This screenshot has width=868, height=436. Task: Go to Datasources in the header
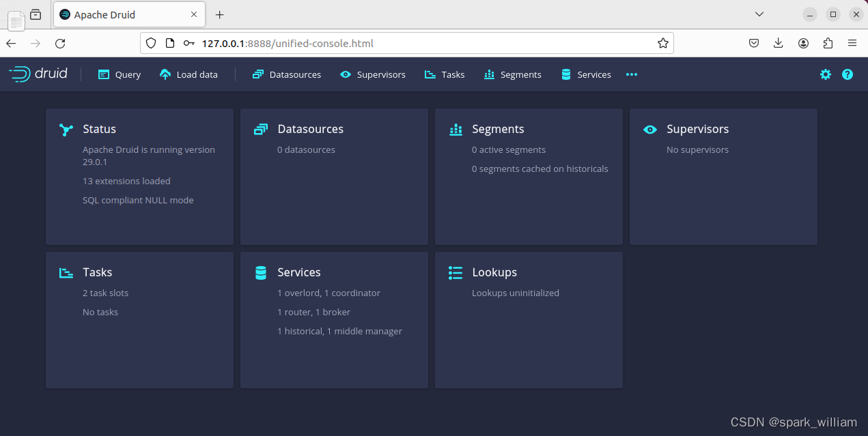tap(287, 74)
